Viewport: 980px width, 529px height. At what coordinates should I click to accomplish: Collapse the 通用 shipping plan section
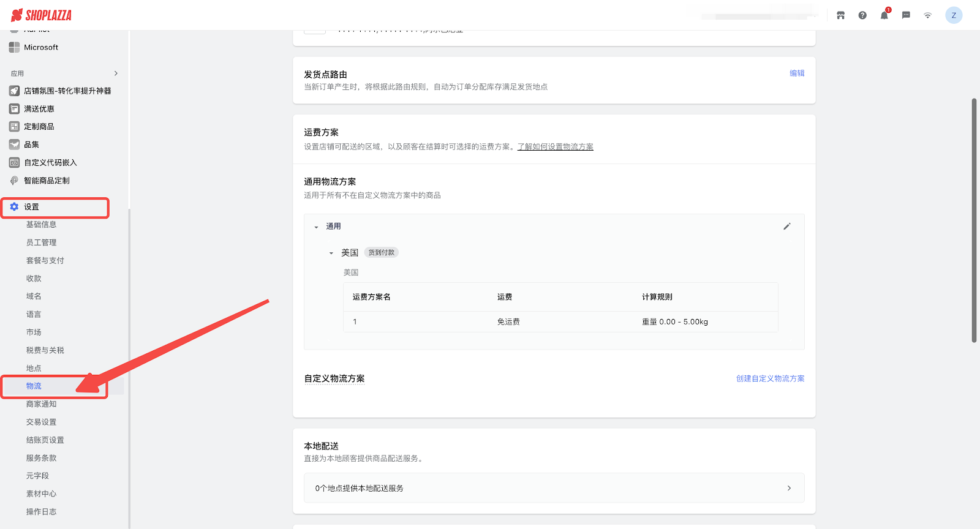316,227
